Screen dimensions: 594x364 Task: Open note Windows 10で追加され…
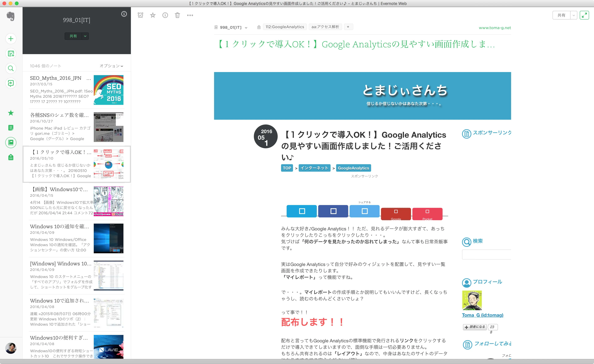pos(77,313)
